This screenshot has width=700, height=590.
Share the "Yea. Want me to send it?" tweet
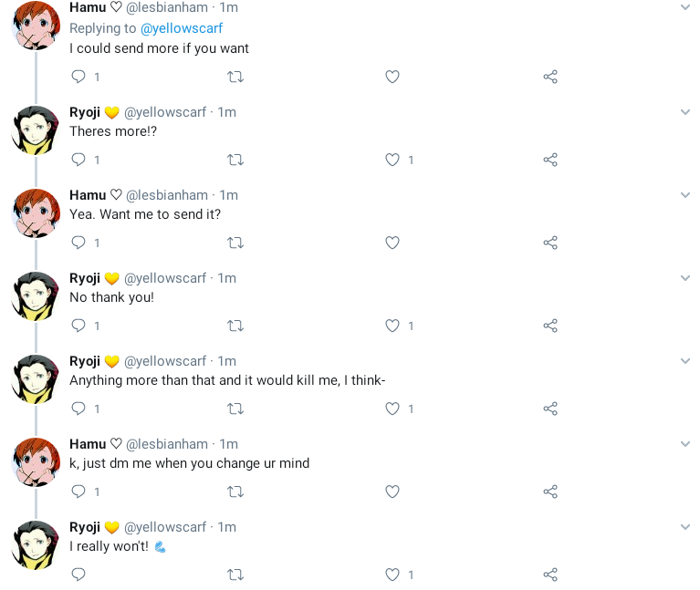click(550, 243)
